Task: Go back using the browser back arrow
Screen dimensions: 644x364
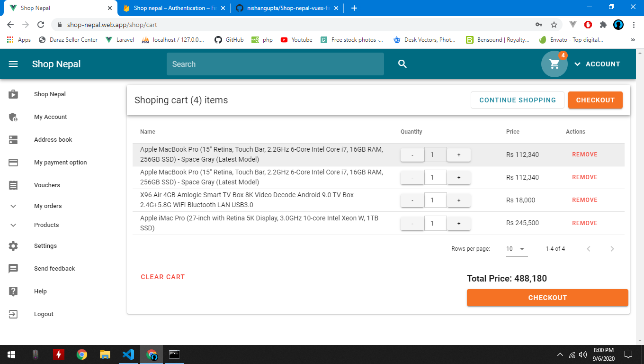Action: tap(10, 25)
